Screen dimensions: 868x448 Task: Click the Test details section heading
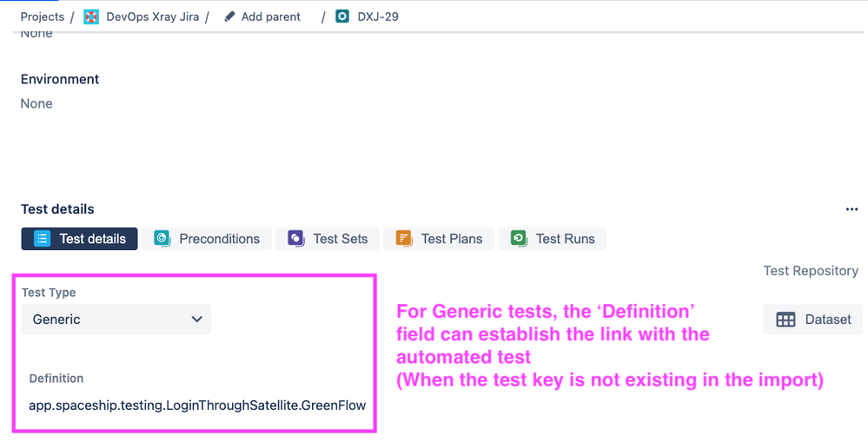pyautogui.click(x=57, y=209)
